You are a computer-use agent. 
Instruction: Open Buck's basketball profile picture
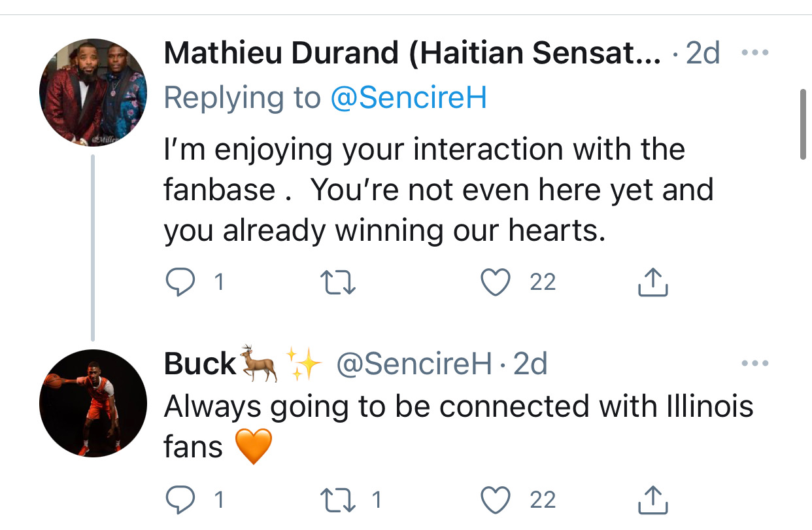(x=93, y=403)
